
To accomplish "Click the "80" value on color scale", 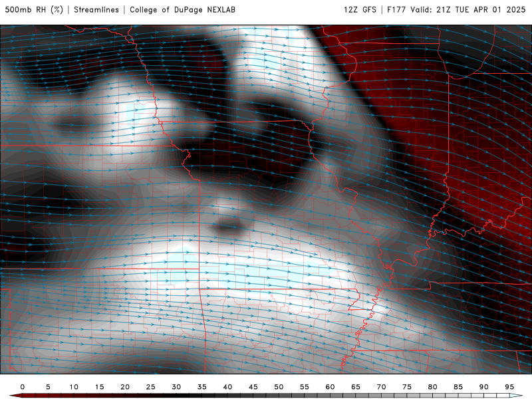I will tap(433, 387).
